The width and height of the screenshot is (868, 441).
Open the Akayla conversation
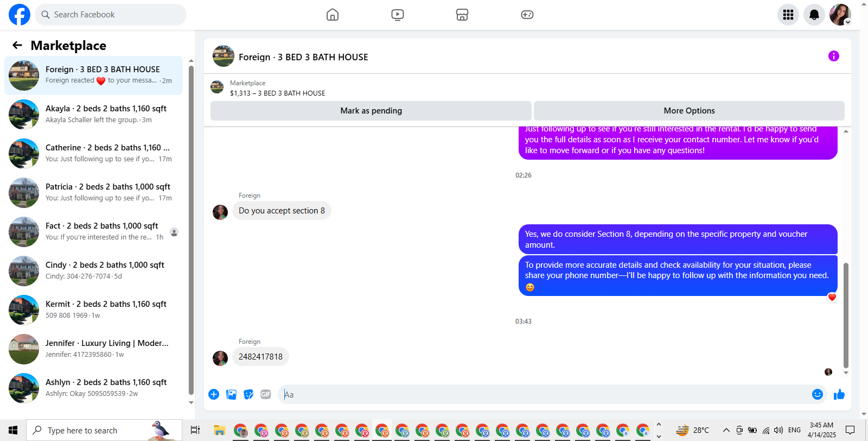click(x=93, y=115)
